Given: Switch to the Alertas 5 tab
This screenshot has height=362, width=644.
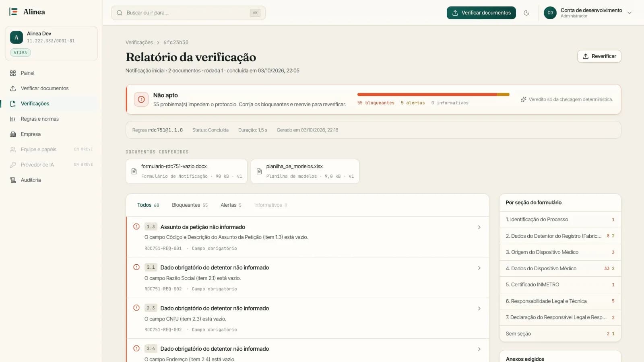Looking at the screenshot, I should [x=231, y=205].
